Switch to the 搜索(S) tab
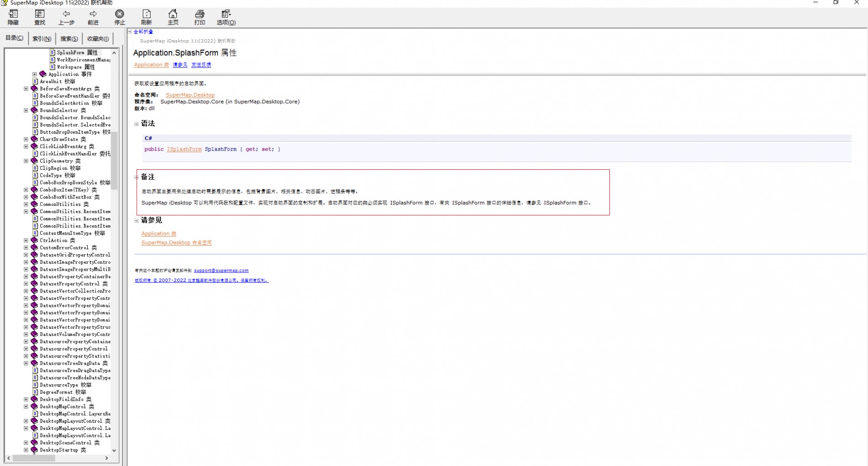The width and height of the screenshot is (868, 466). pyautogui.click(x=69, y=39)
